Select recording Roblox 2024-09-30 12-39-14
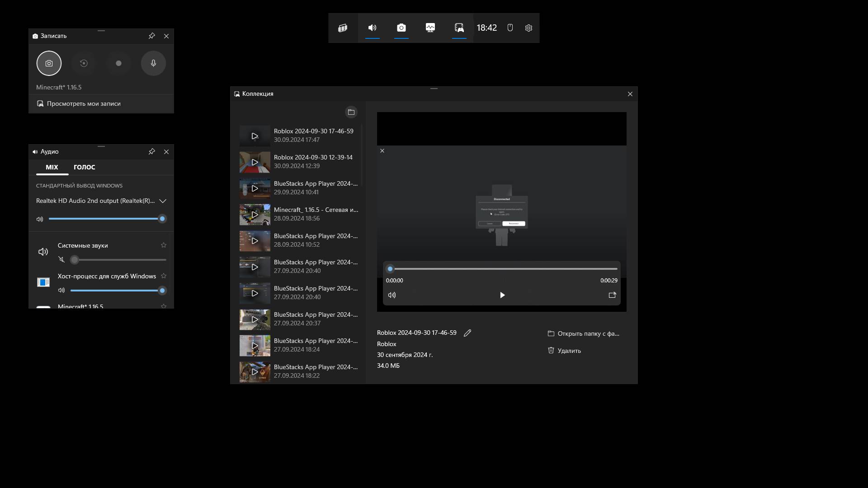Viewport: 868px width, 488px height. (299, 162)
